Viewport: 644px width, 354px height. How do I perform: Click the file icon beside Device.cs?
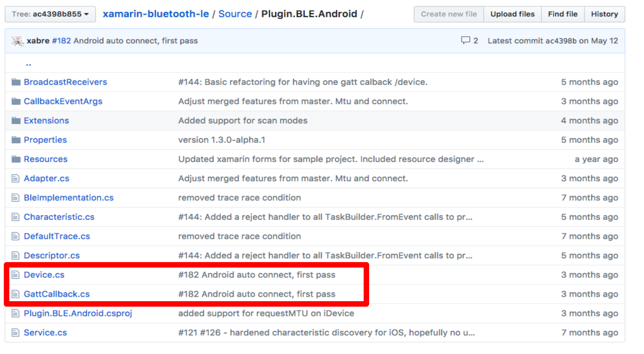[15, 274]
